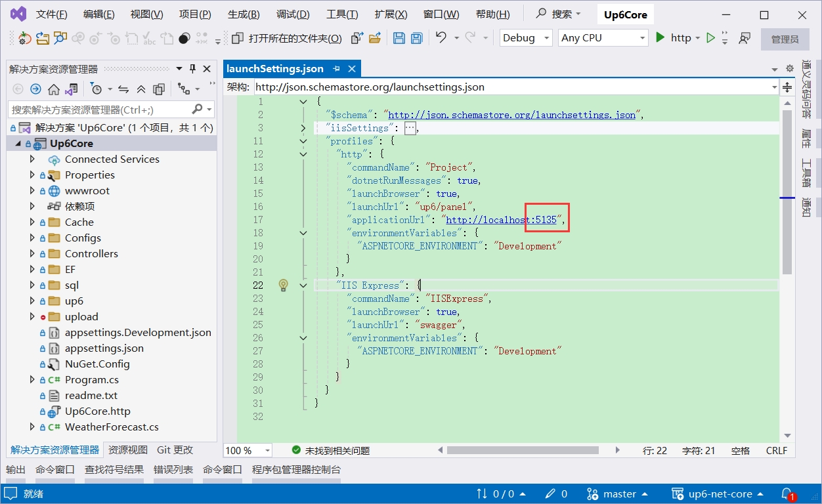Open notifications bell in status bar

(787, 493)
